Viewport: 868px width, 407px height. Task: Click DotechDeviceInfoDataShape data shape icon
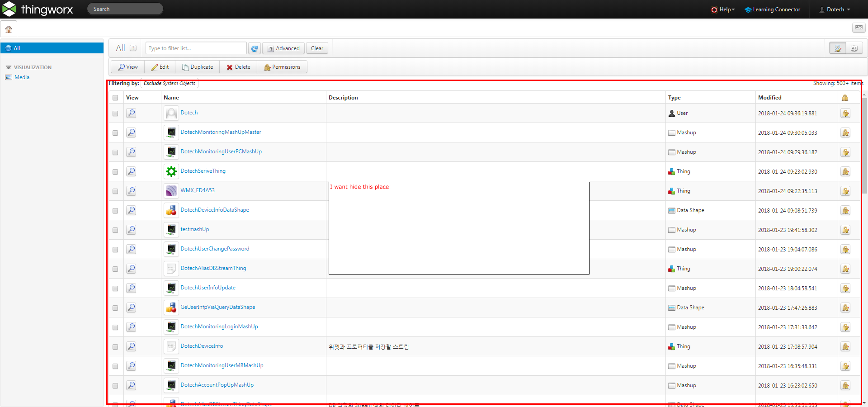[171, 210]
